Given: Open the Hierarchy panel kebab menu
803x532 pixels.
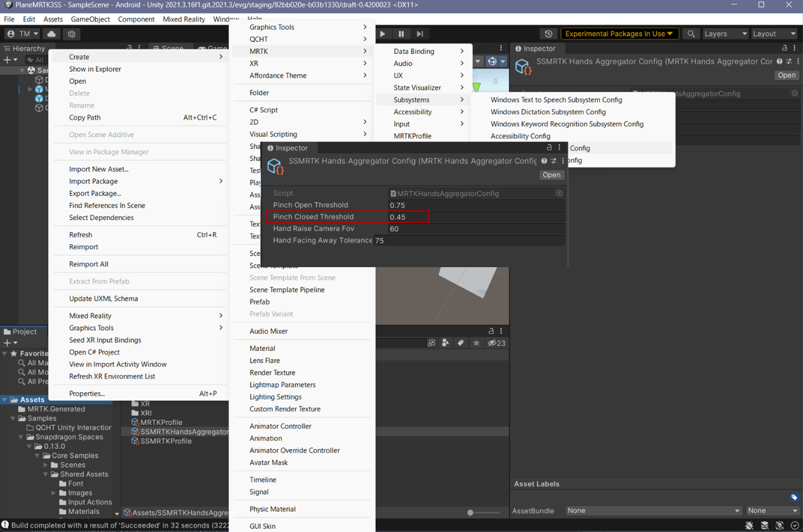Looking at the screenshot, I should [x=138, y=48].
